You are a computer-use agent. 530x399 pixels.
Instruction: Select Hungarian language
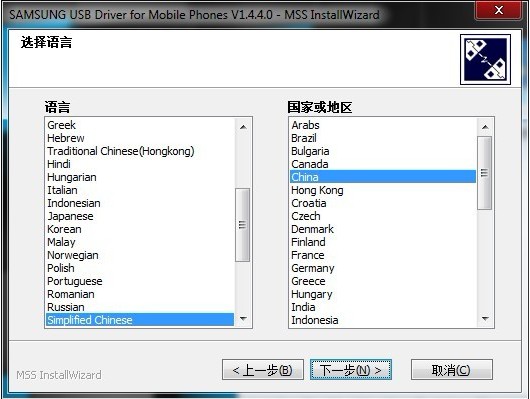pyautogui.click(x=140, y=177)
